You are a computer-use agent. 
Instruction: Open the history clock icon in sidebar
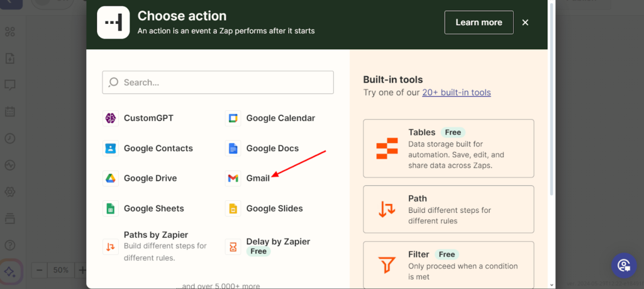click(10, 139)
